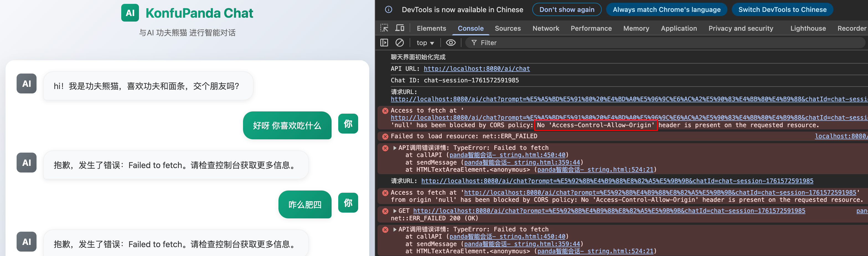Click Always match Chrome's language
Image resolution: width=868 pixels, height=256 pixels.
coord(666,9)
